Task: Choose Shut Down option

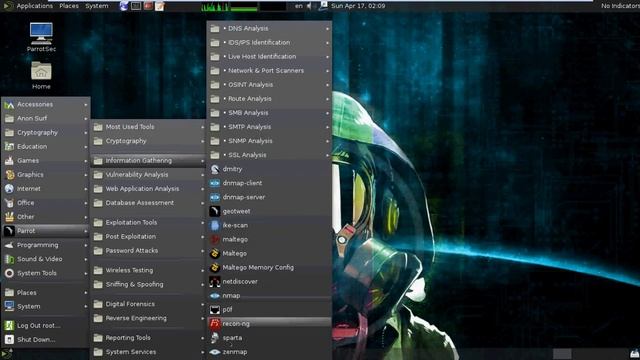Action: tap(46, 340)
